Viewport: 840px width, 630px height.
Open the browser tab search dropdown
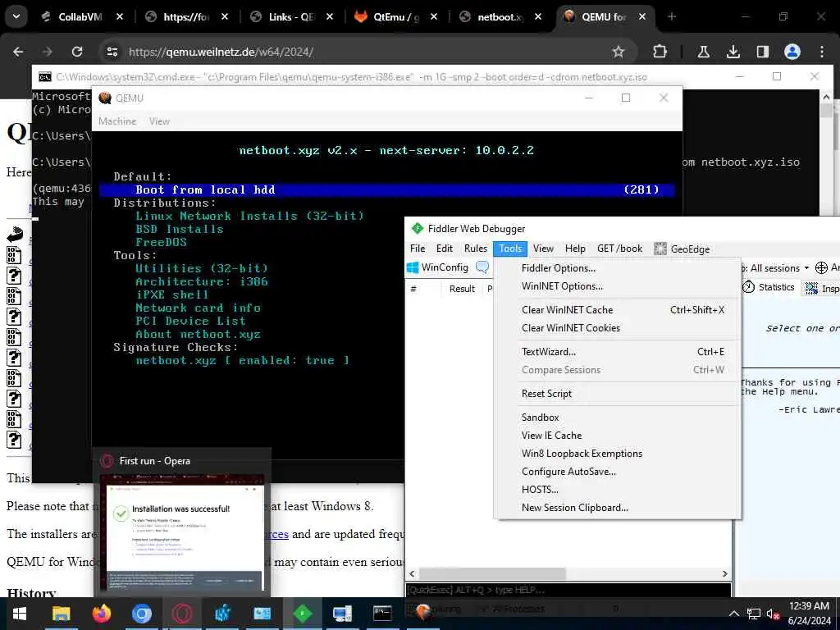point(16,16)
